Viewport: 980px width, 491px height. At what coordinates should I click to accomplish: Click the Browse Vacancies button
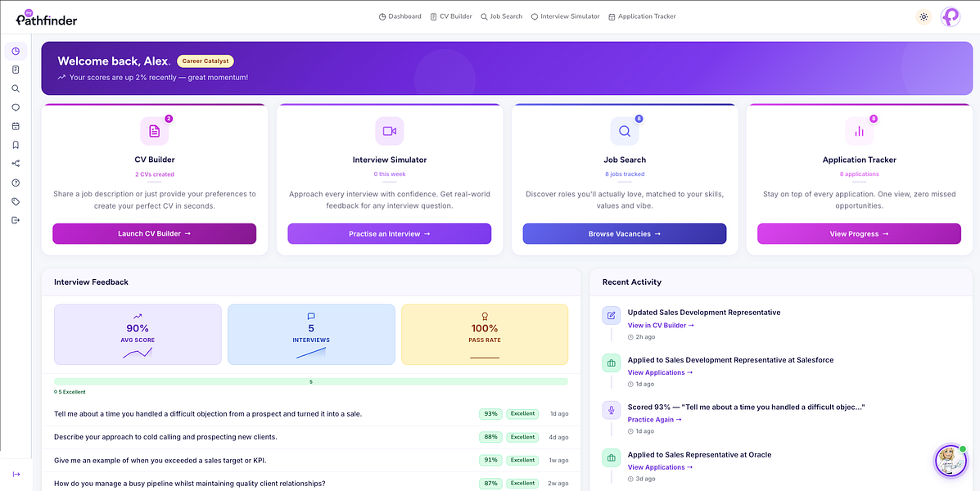click(625, 233)
